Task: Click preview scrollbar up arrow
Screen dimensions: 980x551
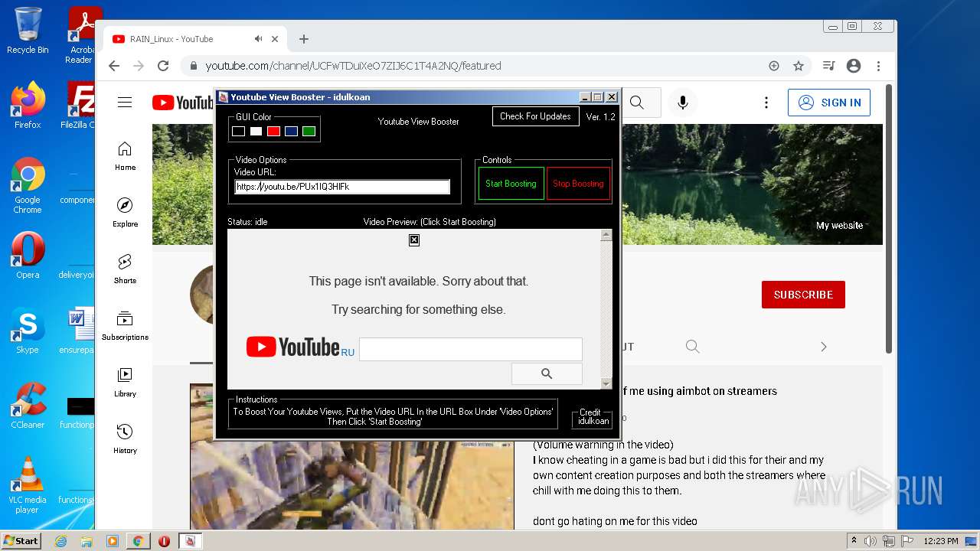Action: (606, 236)
